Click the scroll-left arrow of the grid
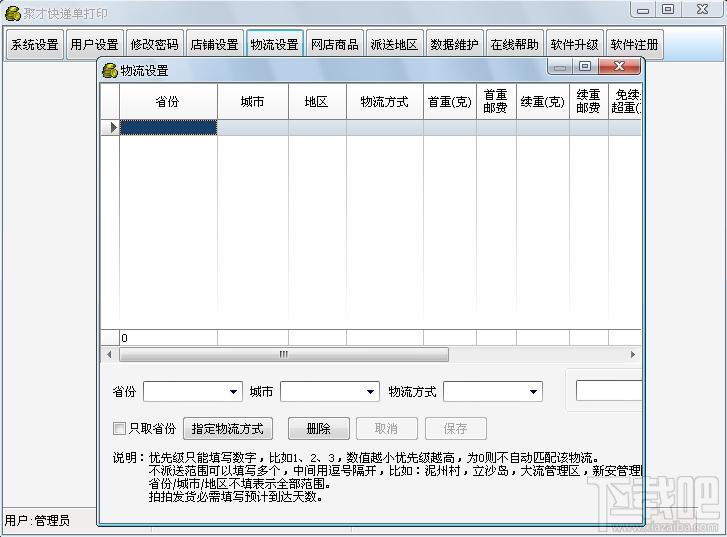 (109, 354)
